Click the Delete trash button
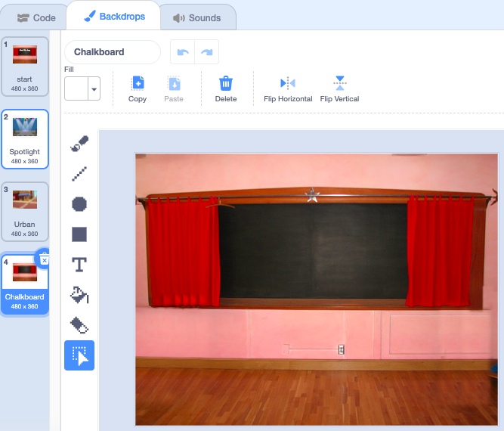 point(226,88)
